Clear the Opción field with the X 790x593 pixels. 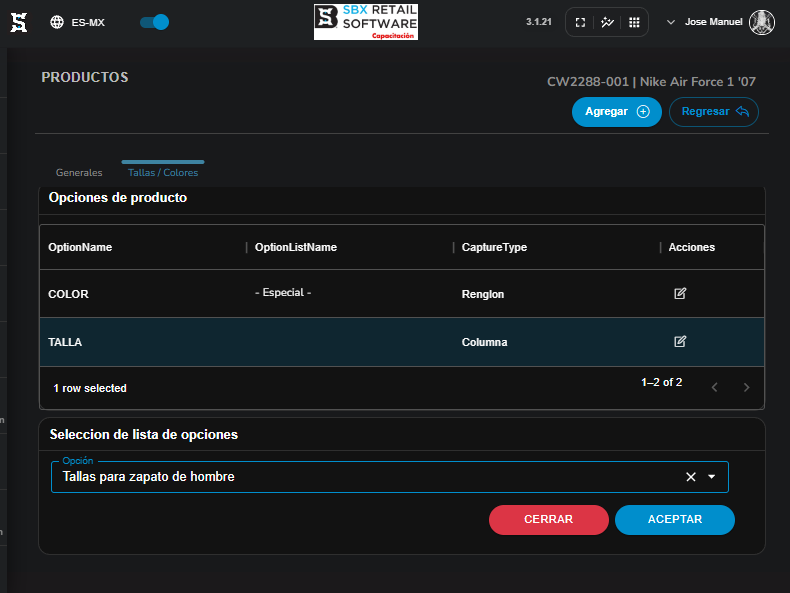[691, 477]
